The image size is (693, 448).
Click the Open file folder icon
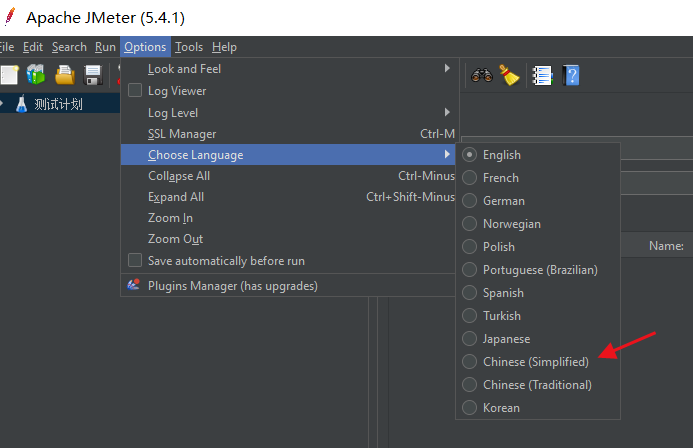pos(65,75)
